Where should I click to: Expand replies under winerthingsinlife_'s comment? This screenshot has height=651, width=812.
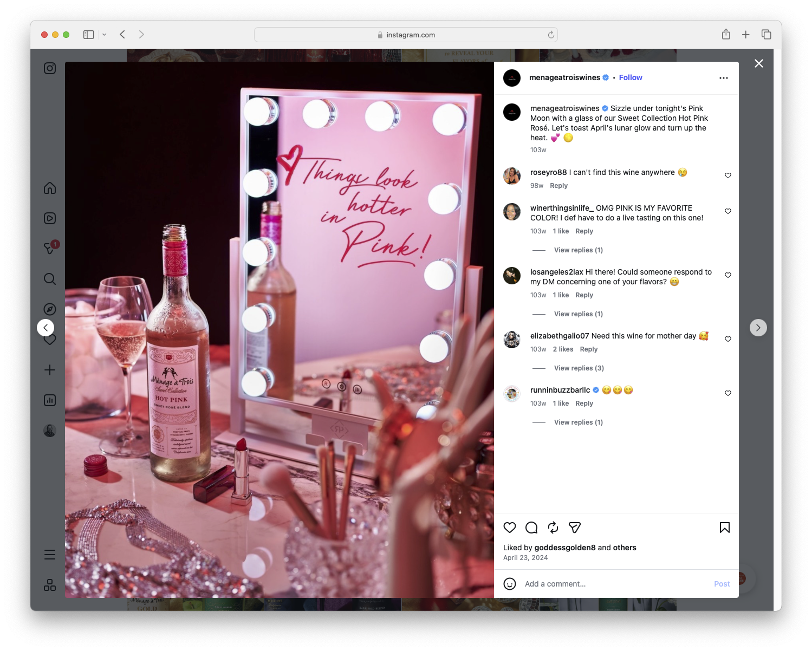tap(578, 250)
